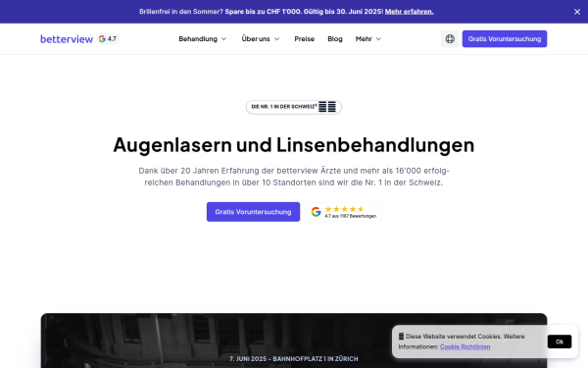Click the 'Die Nr. 1 in der Schweiz' badge
Image resolution: width=588 pixels, height=368 pixels.
(x=294, y=107)
